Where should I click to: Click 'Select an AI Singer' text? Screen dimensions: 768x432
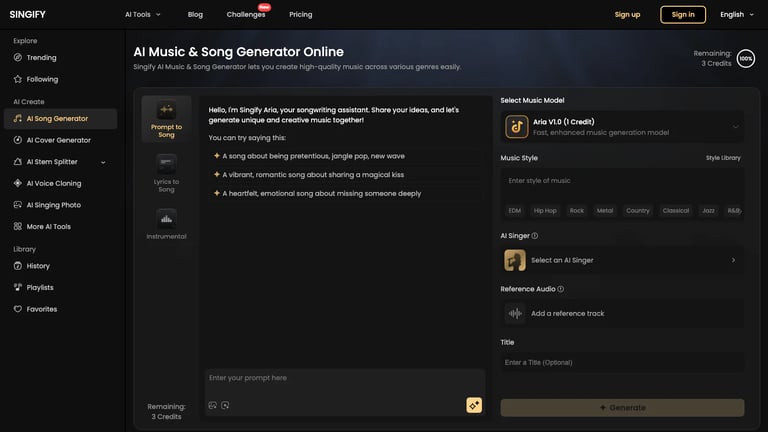562,260
